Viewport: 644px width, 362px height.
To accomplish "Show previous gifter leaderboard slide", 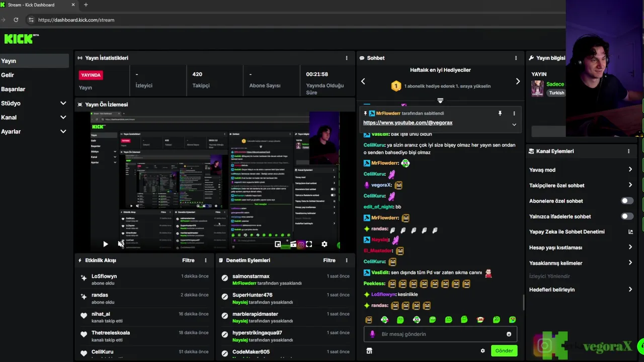I will point(363,81).
